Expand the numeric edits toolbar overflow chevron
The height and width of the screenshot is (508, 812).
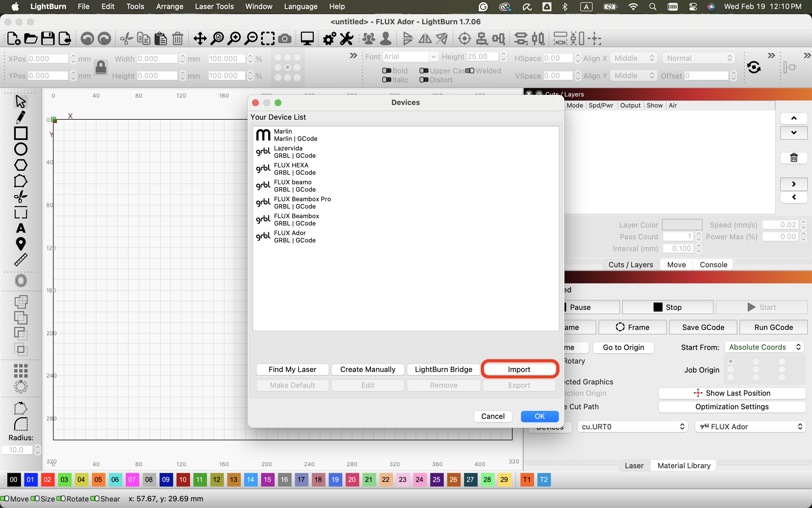click(353, 56)
